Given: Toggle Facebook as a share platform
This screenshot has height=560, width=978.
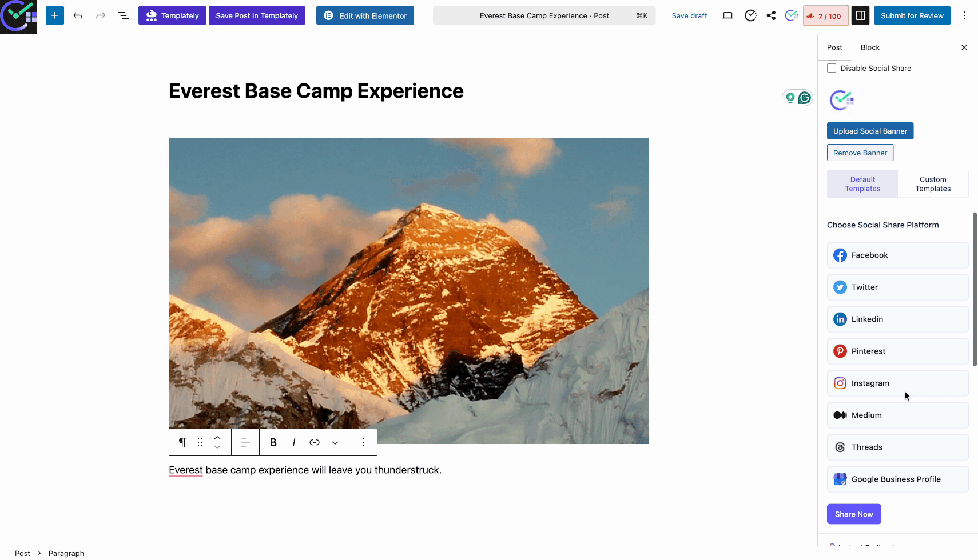Looking at the screenshot, I should pos(897,255).
